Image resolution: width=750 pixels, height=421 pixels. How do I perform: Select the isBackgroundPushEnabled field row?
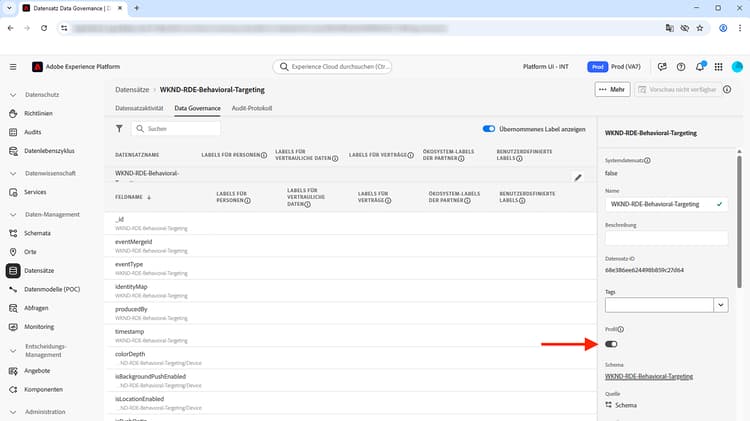350,381
